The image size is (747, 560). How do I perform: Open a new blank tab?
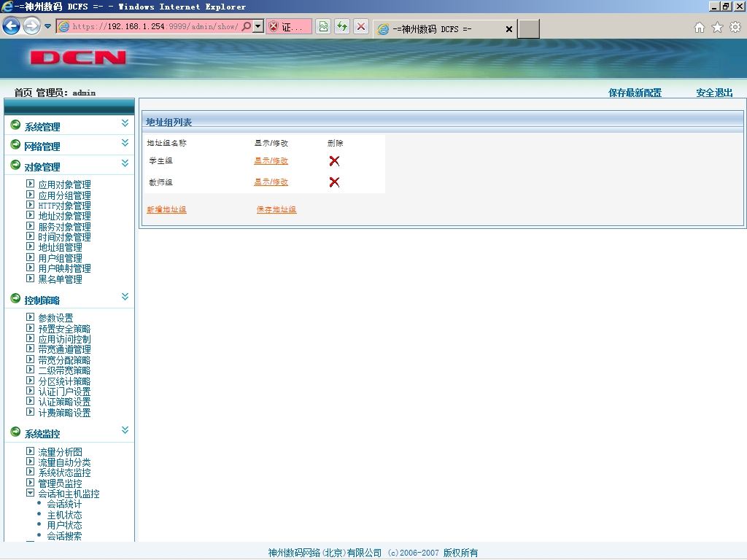[529, 28]
